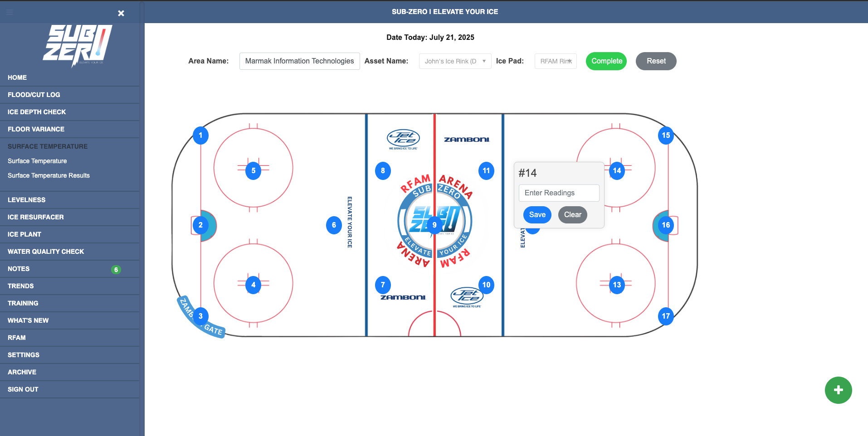Open FLOOR VARIANCE menu item
Image resolution: width=868 pixels, height=436 pixels.
tap(70, 129)
